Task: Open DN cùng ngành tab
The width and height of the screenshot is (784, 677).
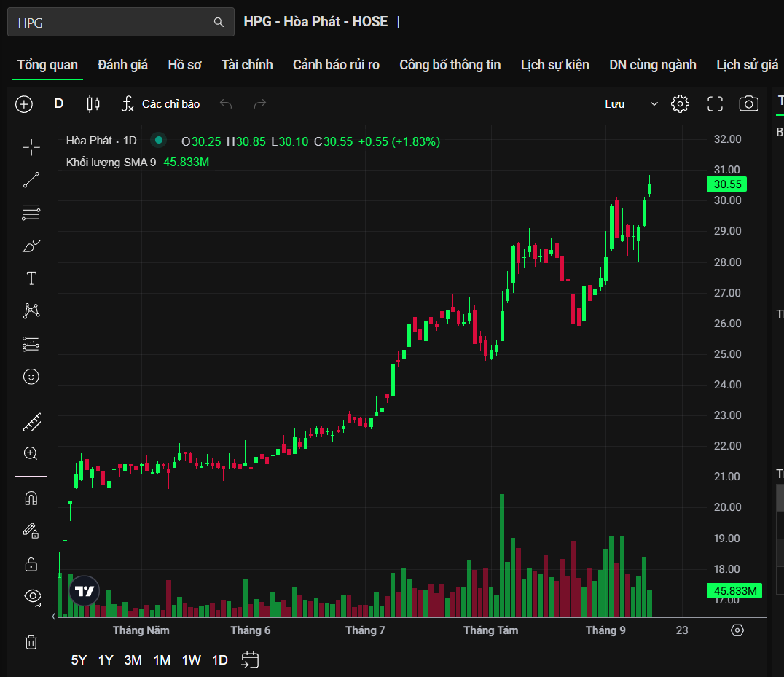Action: (x=653, y=65)
